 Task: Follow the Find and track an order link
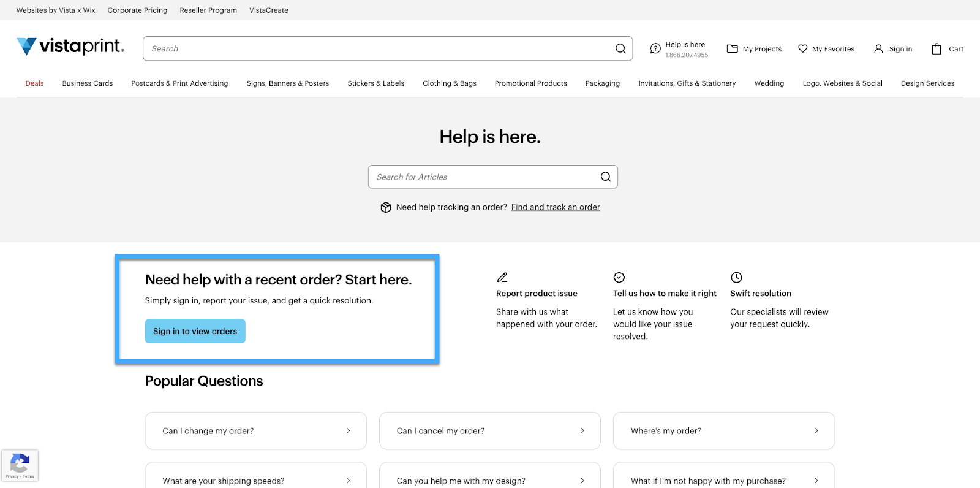tap(556, 207)
